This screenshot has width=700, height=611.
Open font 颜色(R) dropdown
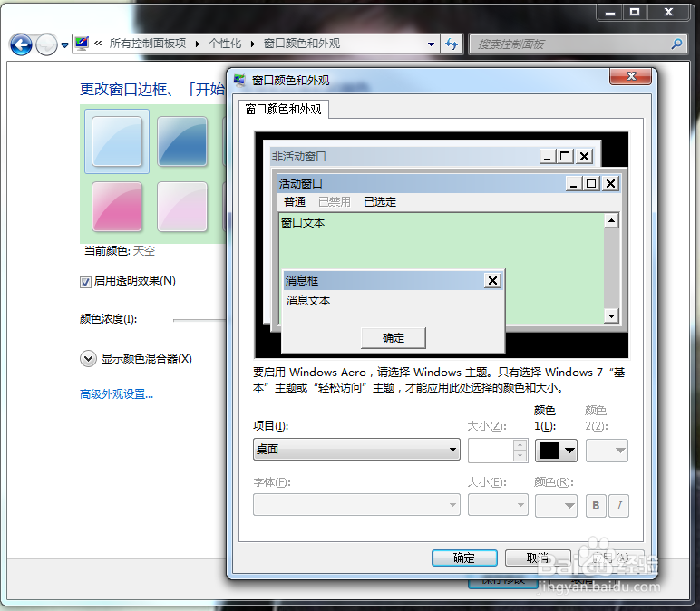click(x=556, y=505)
